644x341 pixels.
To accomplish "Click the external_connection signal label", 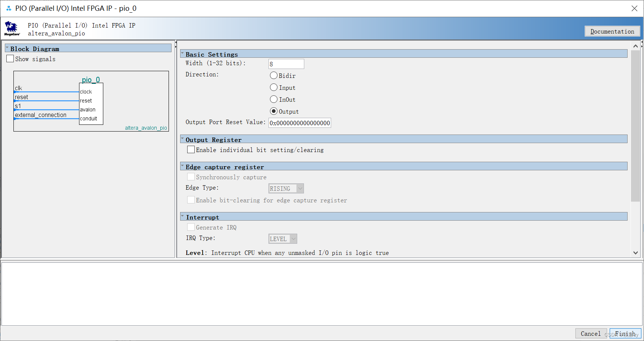I will click(x=41, y=115).
